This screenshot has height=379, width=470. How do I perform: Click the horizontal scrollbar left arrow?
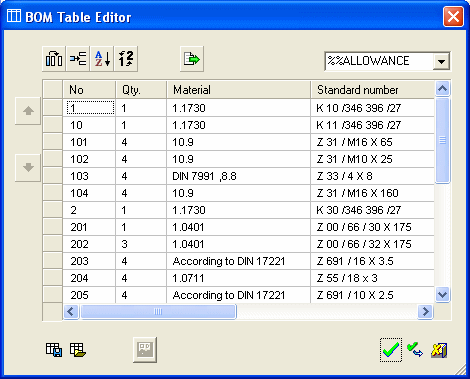click(x=71, y=312)
